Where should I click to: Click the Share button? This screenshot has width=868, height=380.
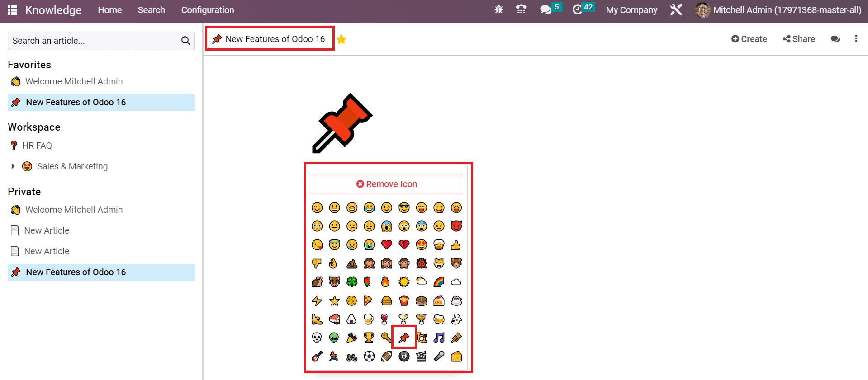(799, 39)
